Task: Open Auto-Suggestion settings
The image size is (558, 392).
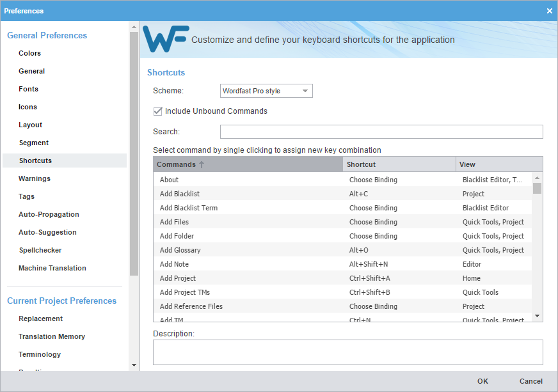Action: [x=48, y=232]
